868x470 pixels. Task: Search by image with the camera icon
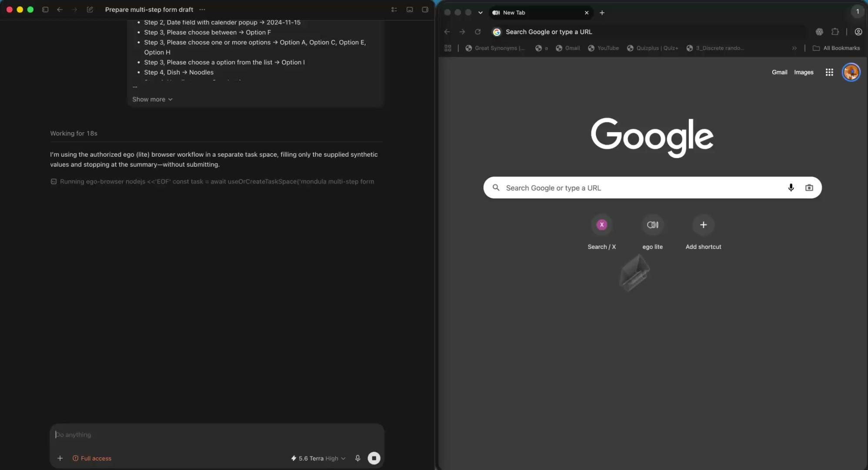click(x=809, y=188)
